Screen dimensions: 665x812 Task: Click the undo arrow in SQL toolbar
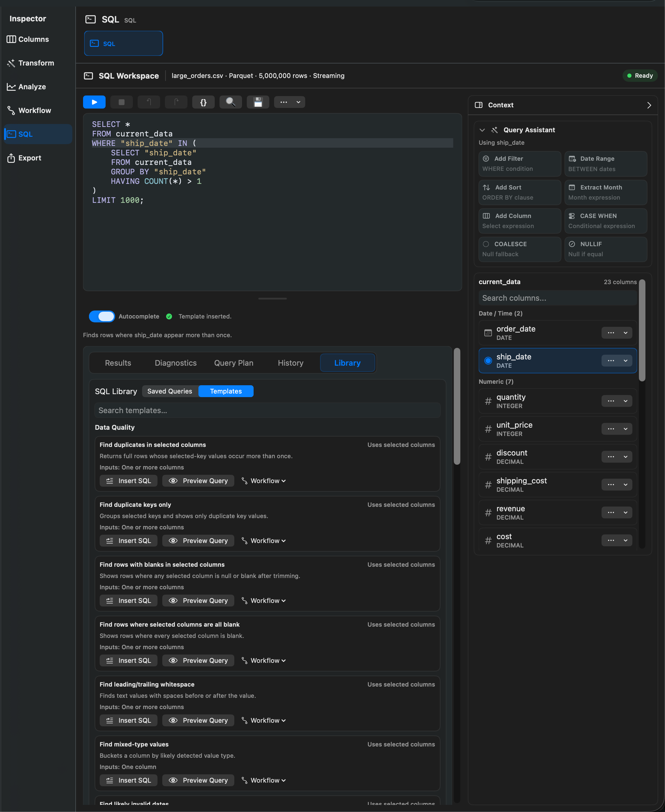[149, 102]
